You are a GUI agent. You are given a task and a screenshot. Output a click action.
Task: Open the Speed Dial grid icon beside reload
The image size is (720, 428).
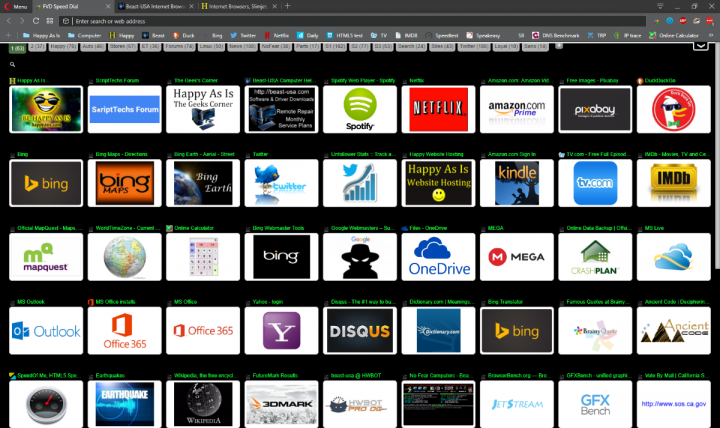pyautogui.click(x=50, y=21)
